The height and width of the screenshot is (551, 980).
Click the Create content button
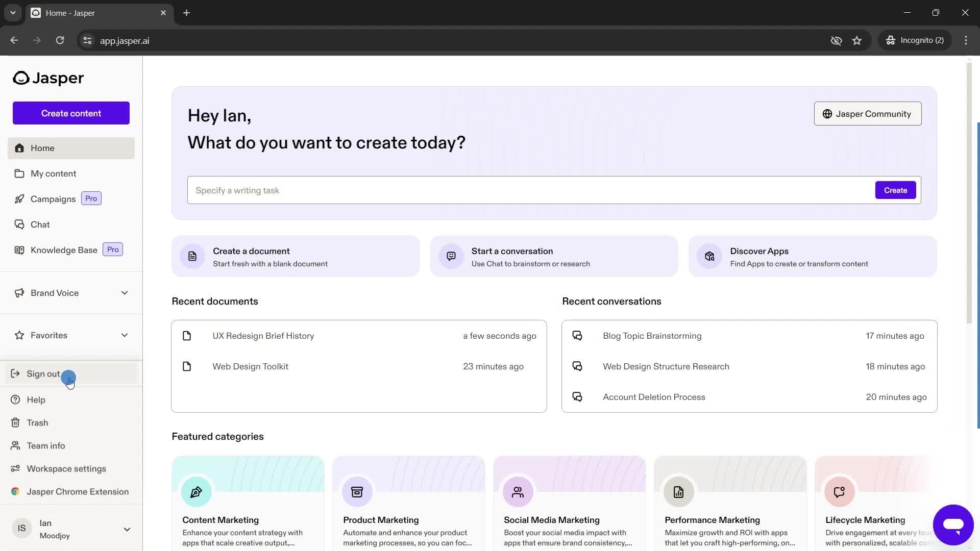pyautogui.click(x=70, y=113)
